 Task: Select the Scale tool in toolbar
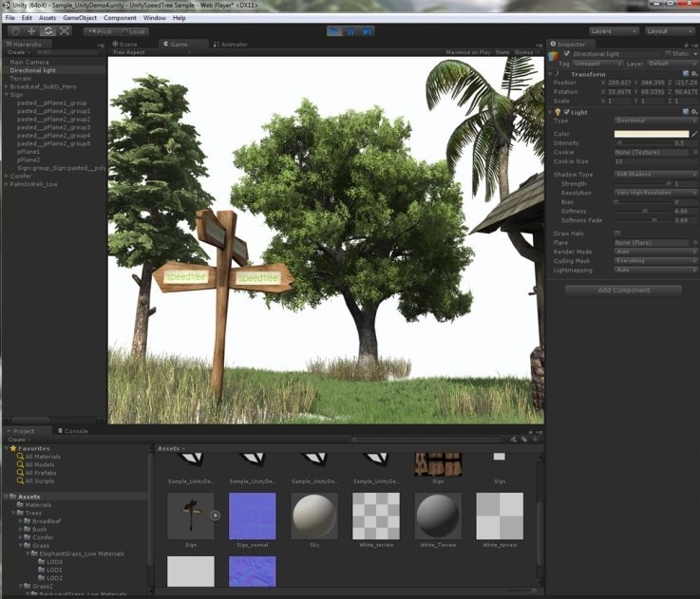[x=65, y=31]
